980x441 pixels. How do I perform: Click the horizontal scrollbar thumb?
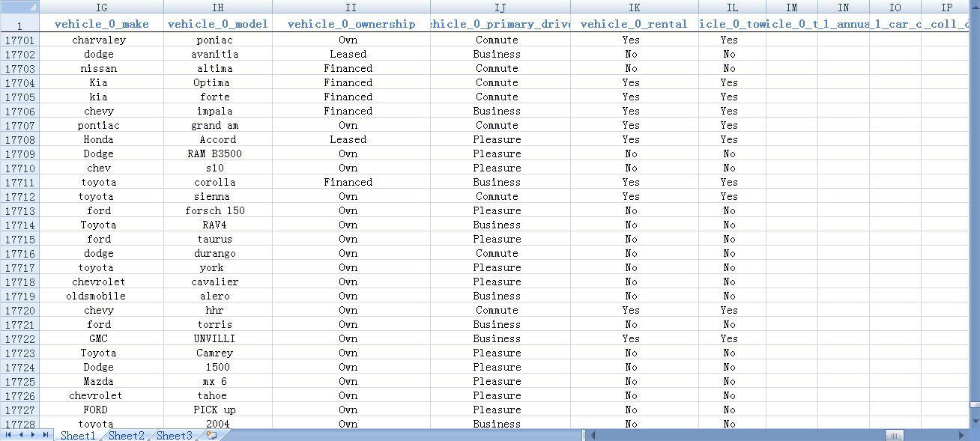click(894, 435)
